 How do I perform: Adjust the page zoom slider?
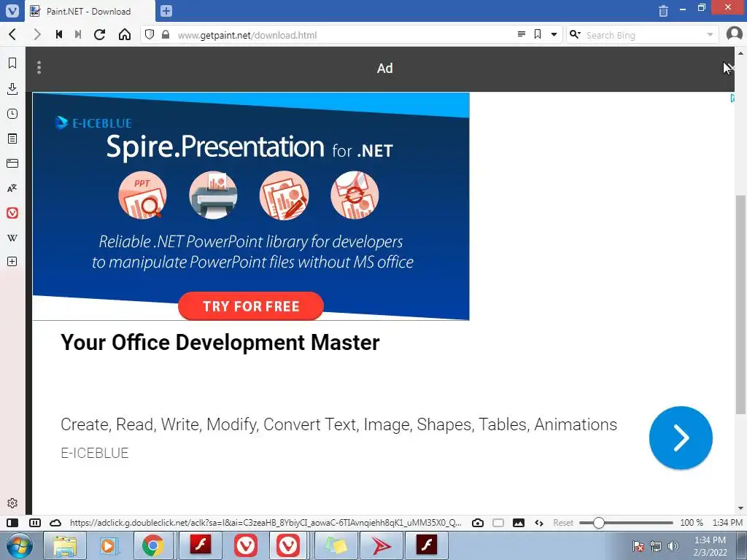click(x=626, y=523)
